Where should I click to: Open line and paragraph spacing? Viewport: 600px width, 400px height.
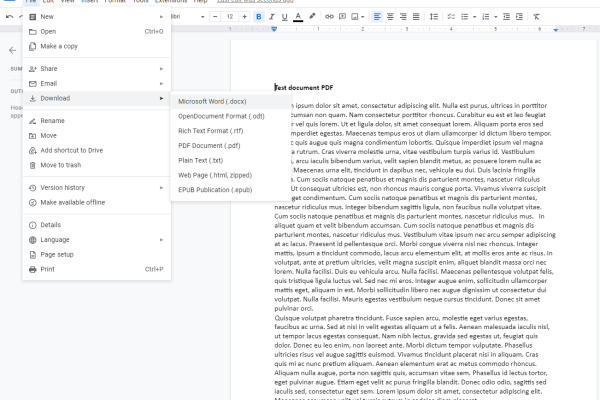pos(434,16)
